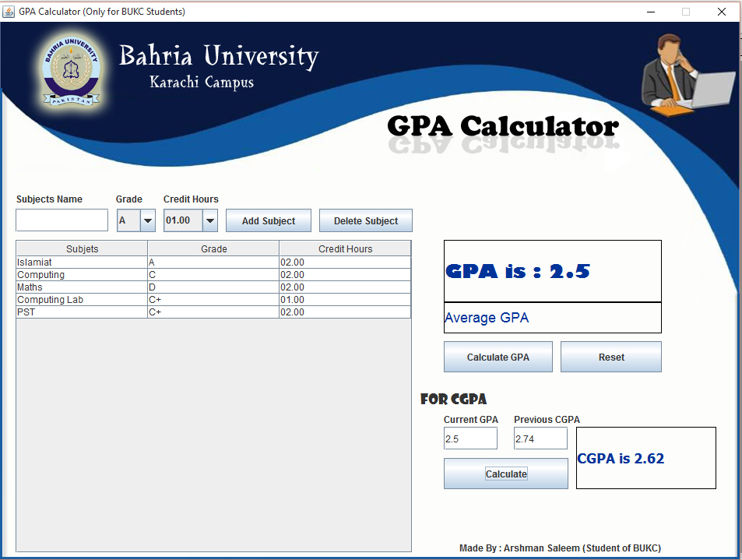742x560 pixels.
Task: Focus the Subjects Name input field
Action: (62, 220)
